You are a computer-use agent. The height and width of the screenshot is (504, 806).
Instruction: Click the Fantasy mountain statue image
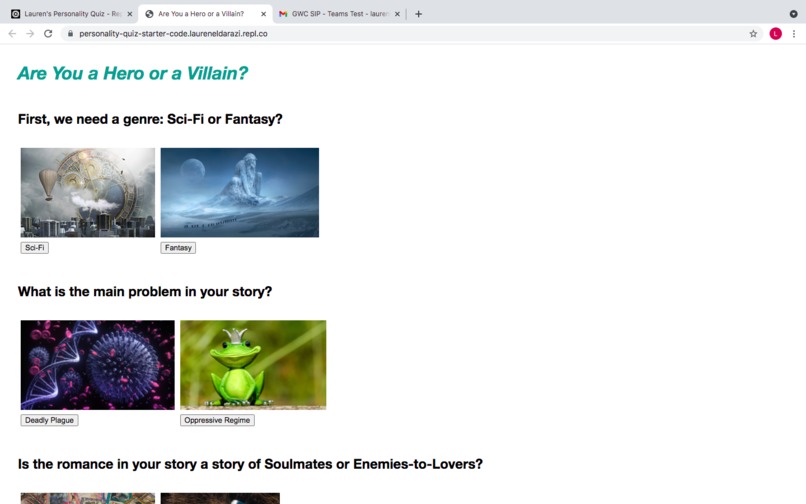(x=240, y=192)
